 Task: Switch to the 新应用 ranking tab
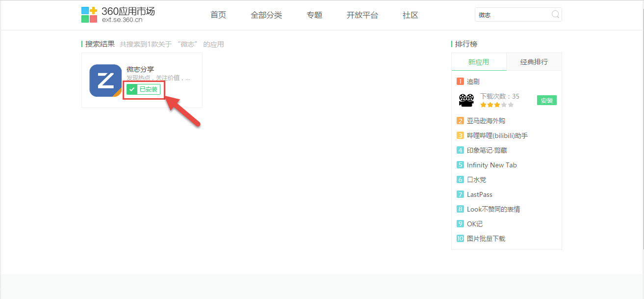(479, 62)
